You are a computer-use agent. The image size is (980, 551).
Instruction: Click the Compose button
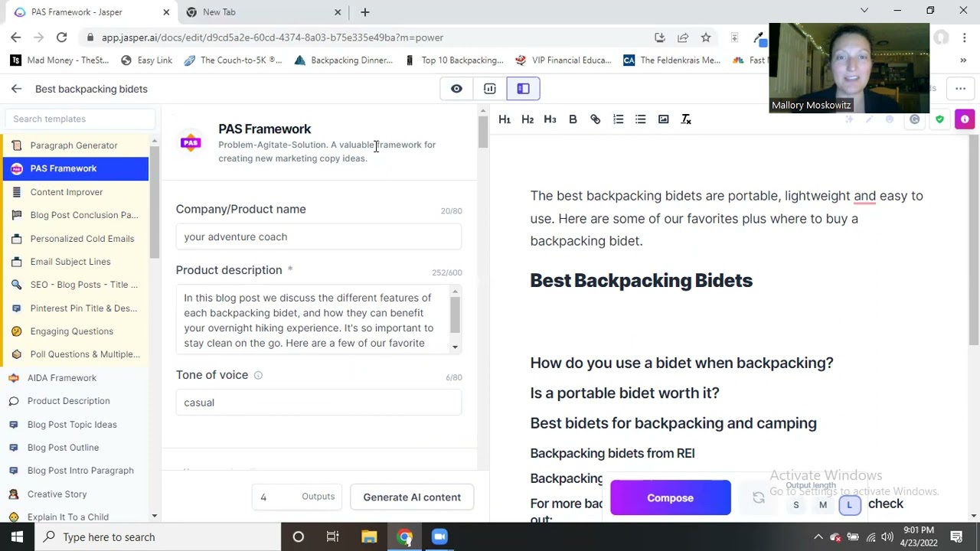pyautogui.click(x=671, y=498)
